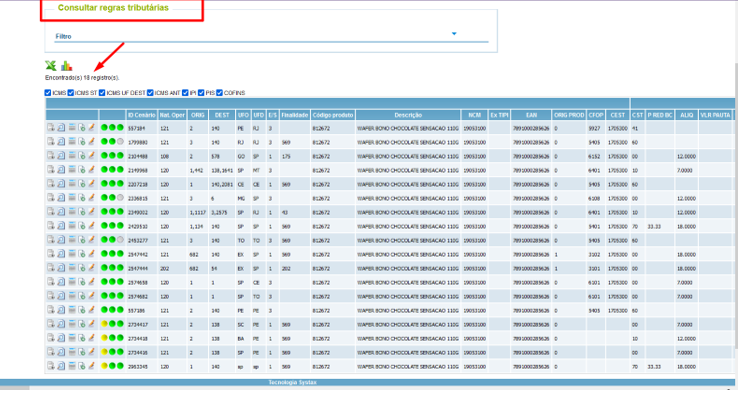This screenshot has width=742, height=397.
Task: Click the ALIQ column header
Action: (687, 115)
